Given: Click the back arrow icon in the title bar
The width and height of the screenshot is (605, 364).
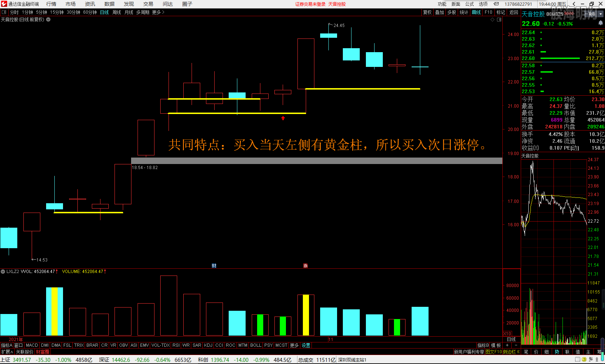Looking at the screenshot, I should [574, 4].
